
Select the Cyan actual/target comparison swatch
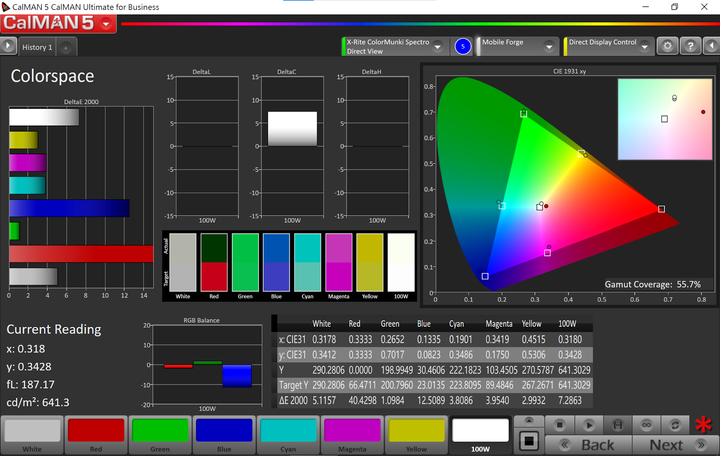(x=307, y=262)
